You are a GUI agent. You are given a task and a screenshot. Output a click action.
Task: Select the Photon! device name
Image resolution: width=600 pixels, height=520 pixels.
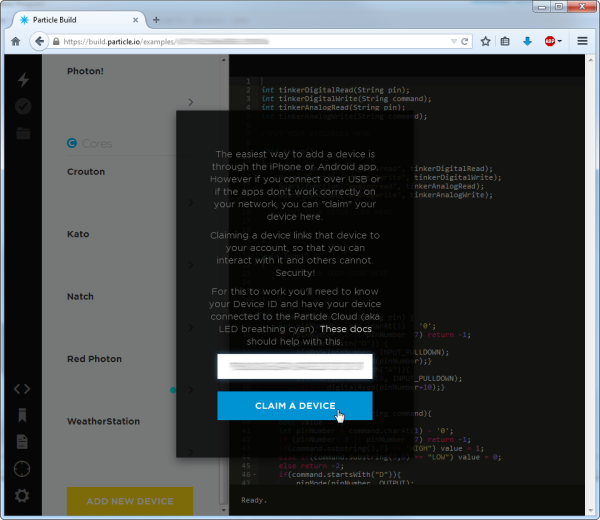coord(85,71)
